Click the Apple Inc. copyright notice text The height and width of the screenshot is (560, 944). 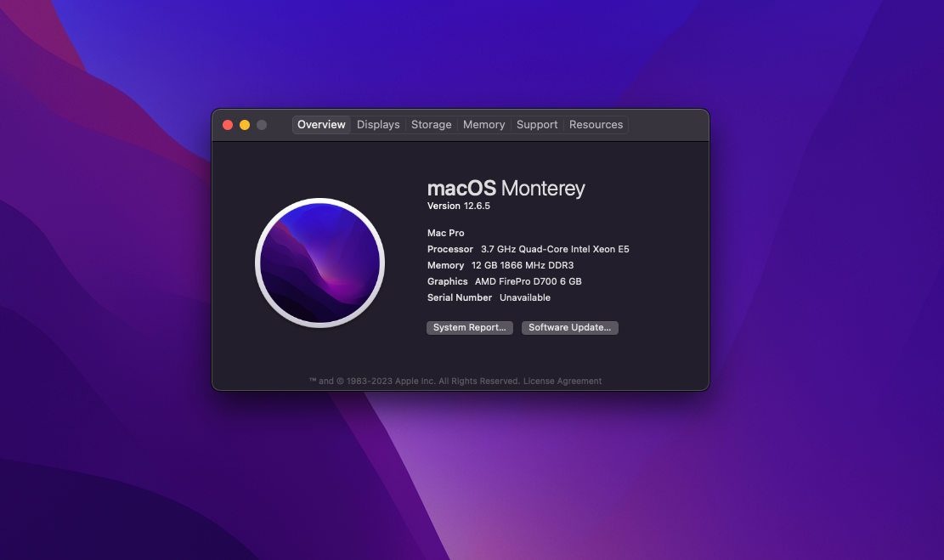tap(414, 382)
